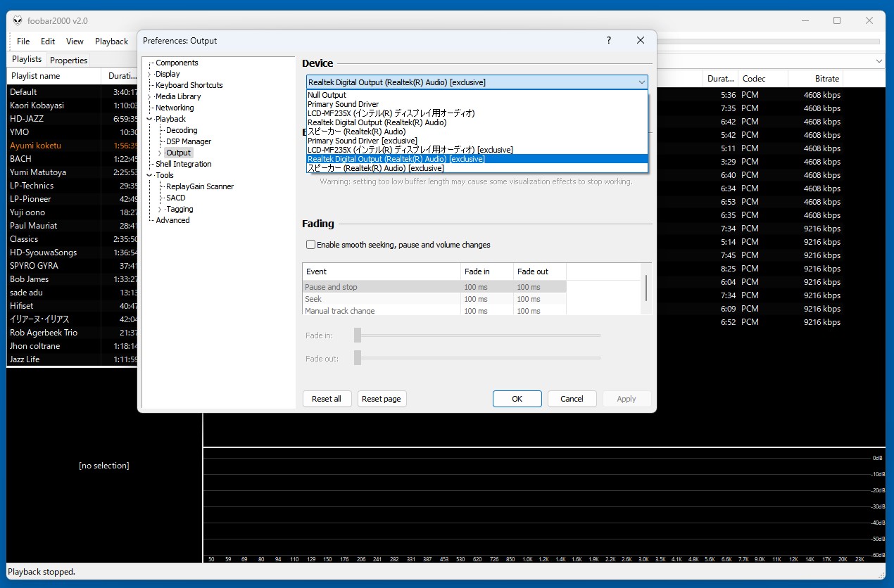Screen dimensions: 894x588
Task: Select the Ayumi koketu playlist
Action: point(72,146)
